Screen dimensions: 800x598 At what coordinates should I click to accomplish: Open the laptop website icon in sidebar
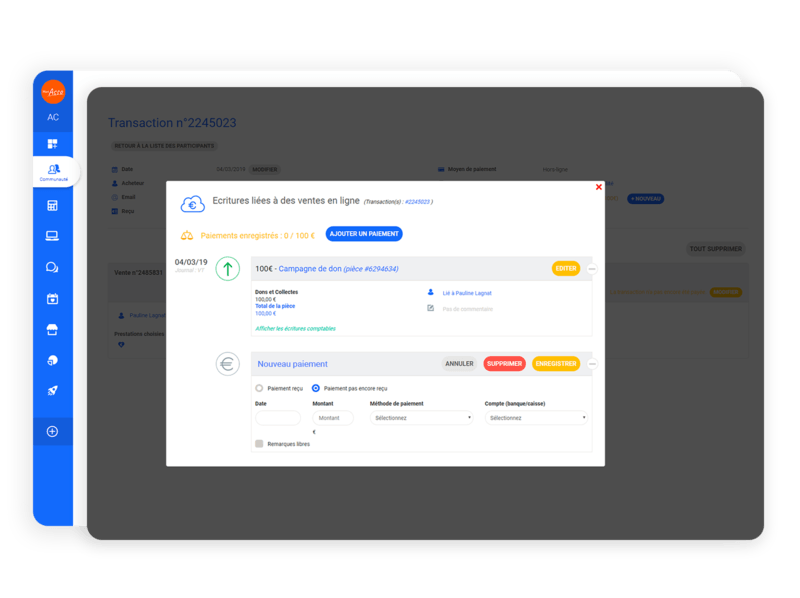pos(52,236)
